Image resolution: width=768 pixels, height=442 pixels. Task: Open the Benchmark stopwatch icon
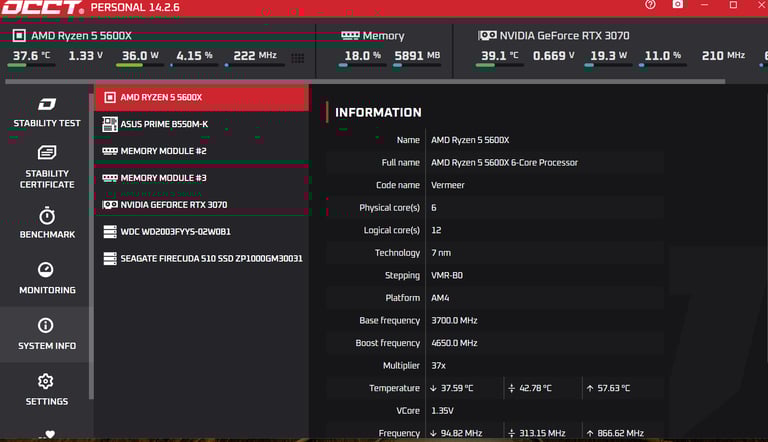tap(47, 216)
